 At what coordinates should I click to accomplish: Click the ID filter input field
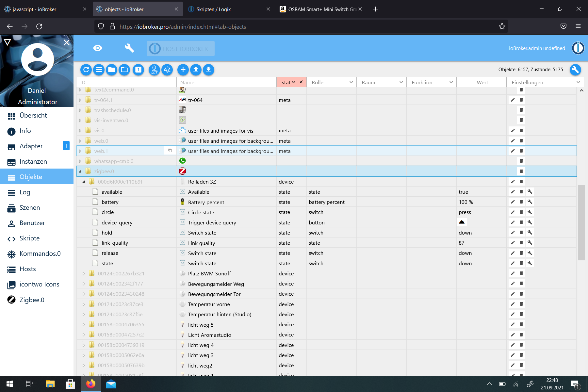[127, 82]
